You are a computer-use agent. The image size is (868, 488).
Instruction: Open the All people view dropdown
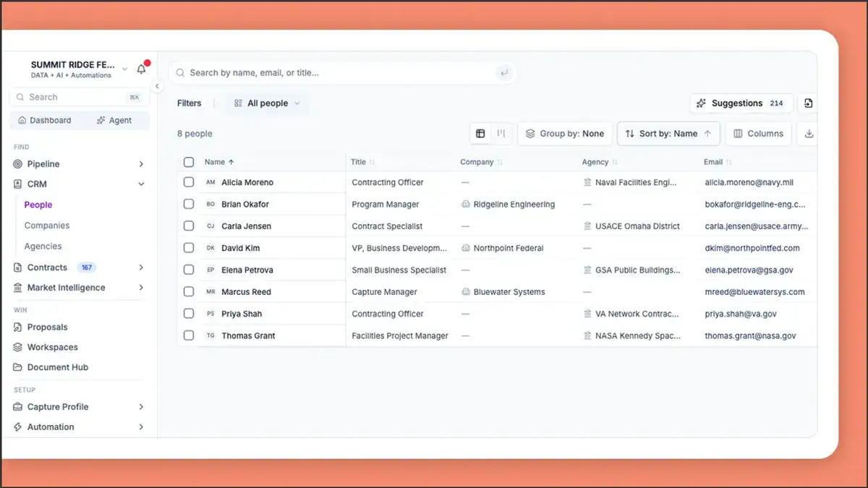267,103
